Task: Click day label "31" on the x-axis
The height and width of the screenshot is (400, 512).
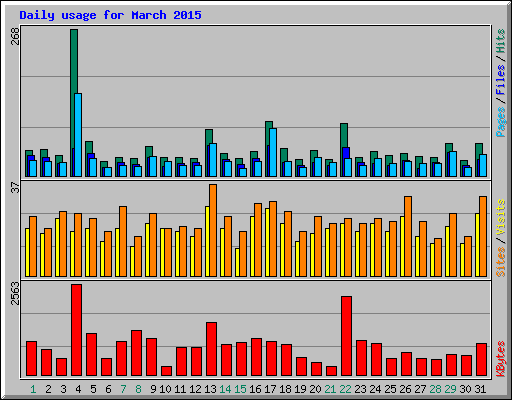Action: click(480, 389)
